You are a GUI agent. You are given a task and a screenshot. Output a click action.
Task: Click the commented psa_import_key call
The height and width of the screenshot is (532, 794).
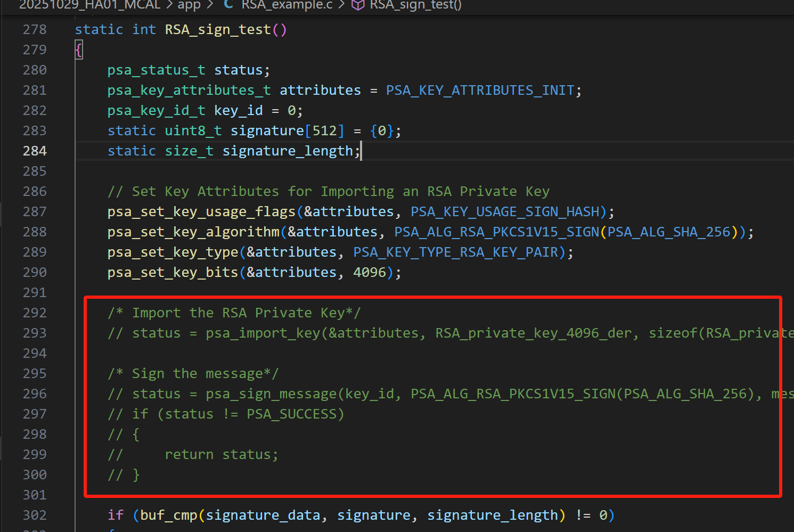(x=263, y=333)
